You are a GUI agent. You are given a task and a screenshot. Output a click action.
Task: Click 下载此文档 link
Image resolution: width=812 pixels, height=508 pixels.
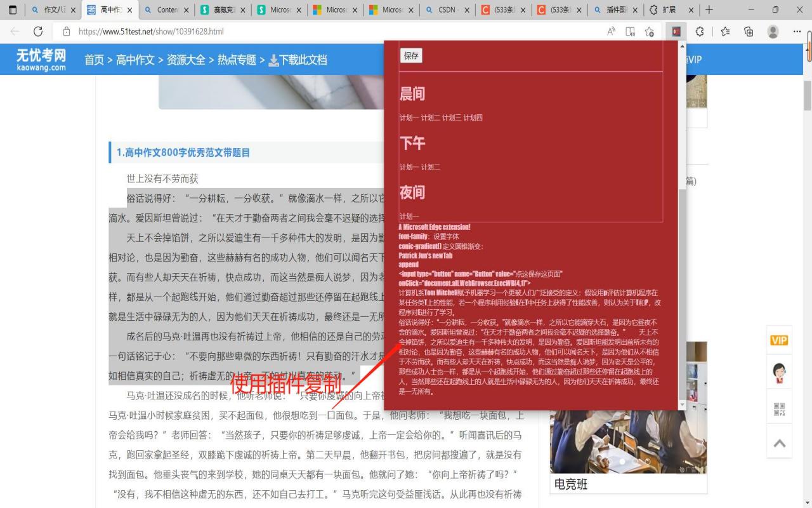coord(303,60)
